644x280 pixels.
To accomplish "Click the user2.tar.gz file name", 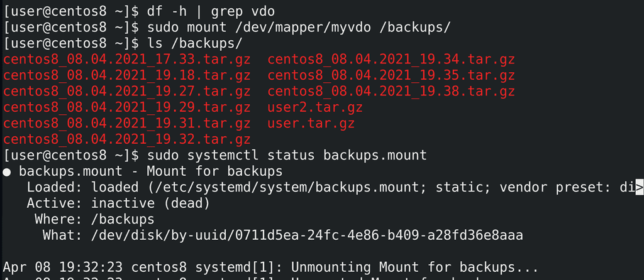I will [315, 107].
